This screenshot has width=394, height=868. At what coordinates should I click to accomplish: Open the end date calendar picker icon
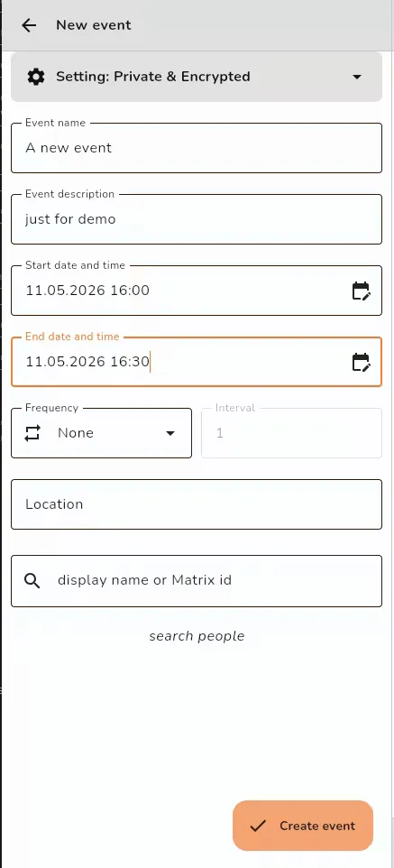coord(361,362)
